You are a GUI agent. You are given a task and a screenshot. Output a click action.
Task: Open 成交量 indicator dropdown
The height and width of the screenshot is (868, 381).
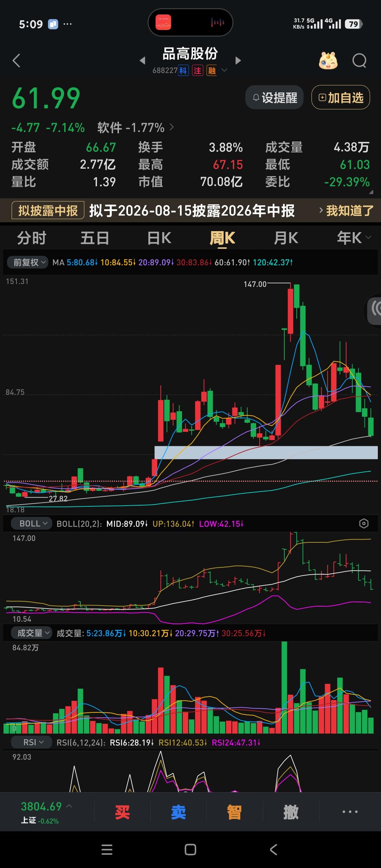pos(31,633)
